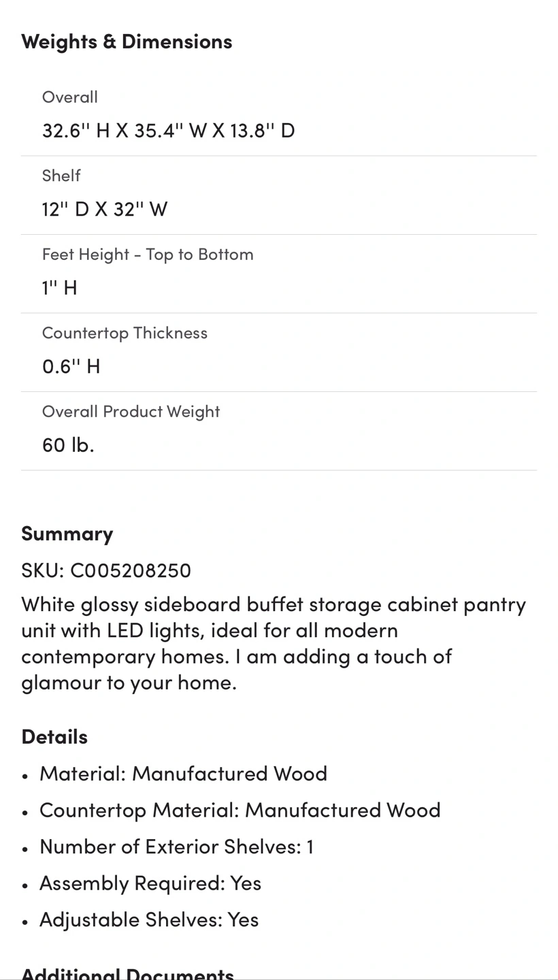Open the Additional Documents section
558x980 pixels.
click(x=127, y=972)
